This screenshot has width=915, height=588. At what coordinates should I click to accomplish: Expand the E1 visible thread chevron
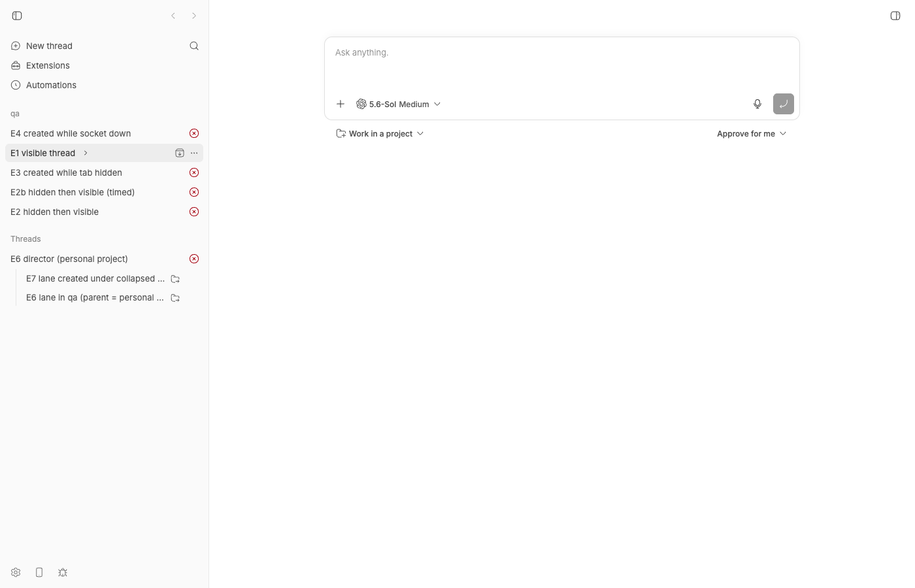[86, 153]
